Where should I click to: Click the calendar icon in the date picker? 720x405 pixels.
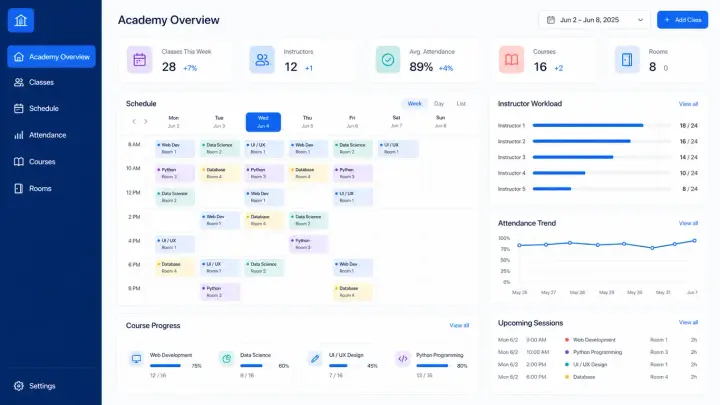(551, 20)
